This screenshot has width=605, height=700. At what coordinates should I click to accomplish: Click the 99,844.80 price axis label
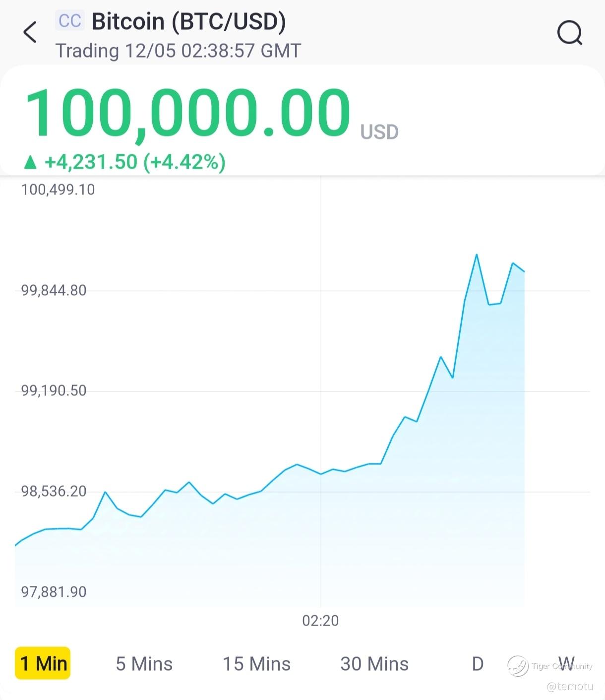tap(54, 290)
